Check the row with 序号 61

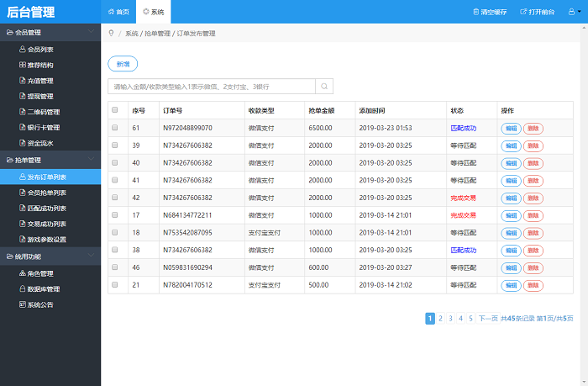tap(115, 128)
